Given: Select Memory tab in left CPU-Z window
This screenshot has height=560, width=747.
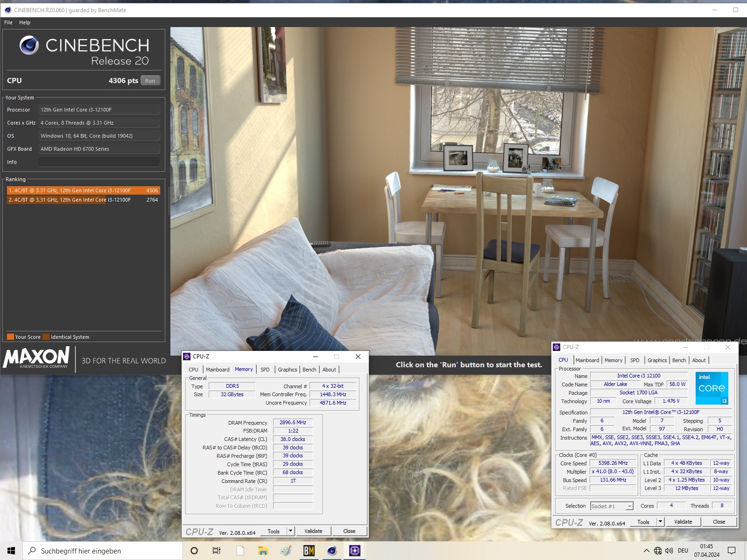Looking at the screenshot, I should [244, 369].
